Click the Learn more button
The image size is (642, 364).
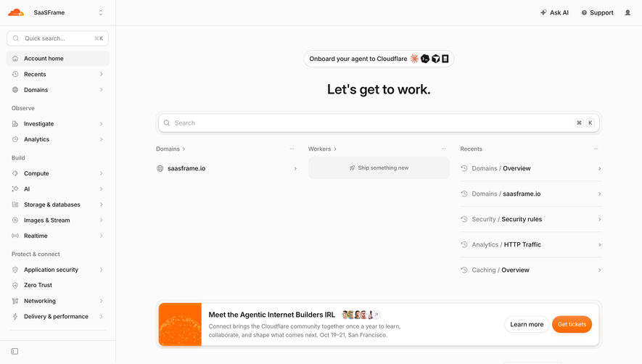[x=527, y=324]
